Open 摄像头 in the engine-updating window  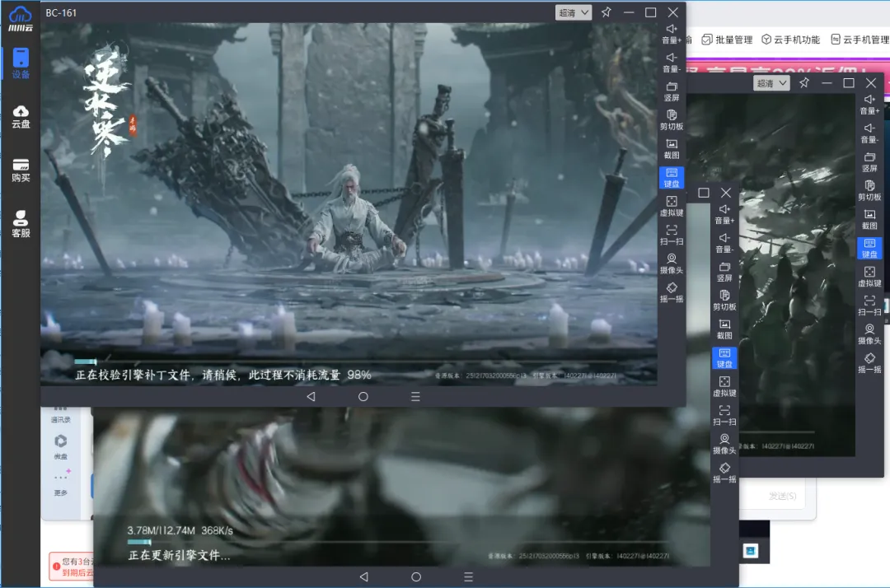click(x=724, y=445)
